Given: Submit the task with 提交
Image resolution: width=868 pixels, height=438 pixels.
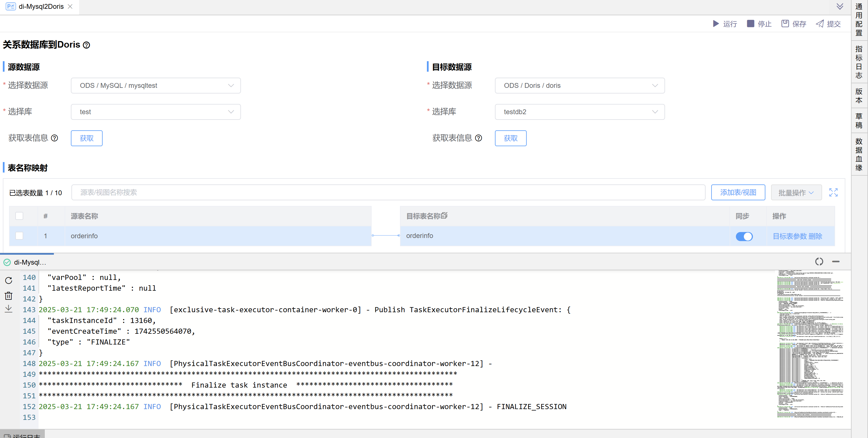Looking at the screenshot, I should click(828, 24).
